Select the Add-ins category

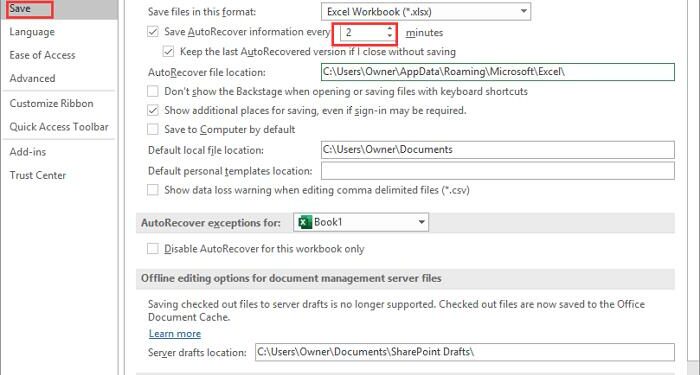[28, 152]
